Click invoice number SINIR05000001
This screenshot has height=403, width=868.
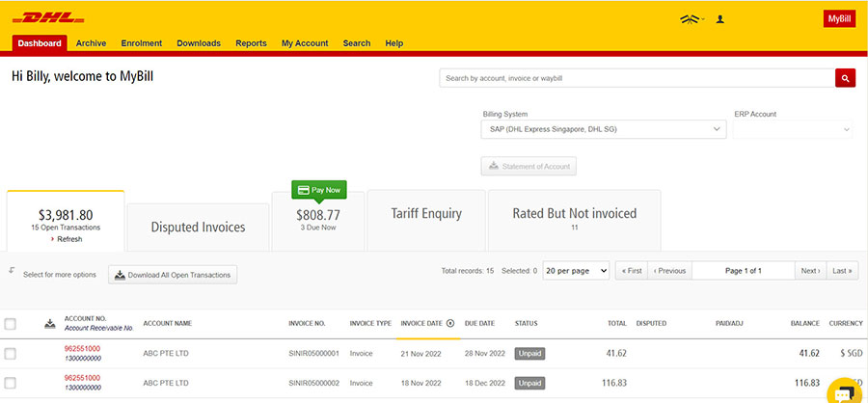(x=313, y=353)
